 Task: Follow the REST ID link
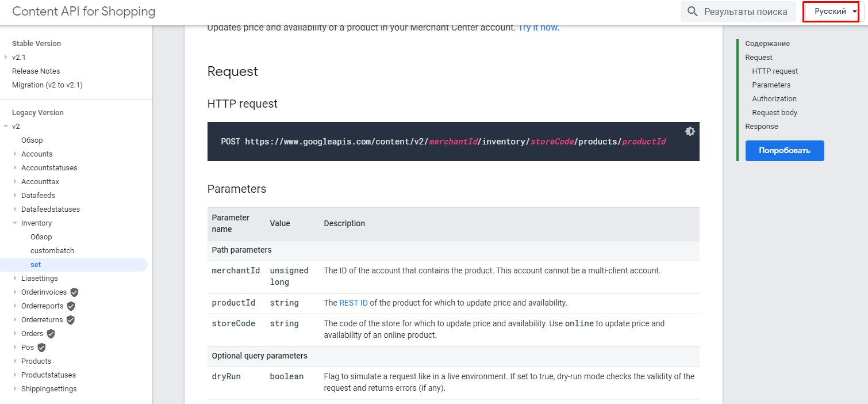pyautogui.click(x=354, y=303)
